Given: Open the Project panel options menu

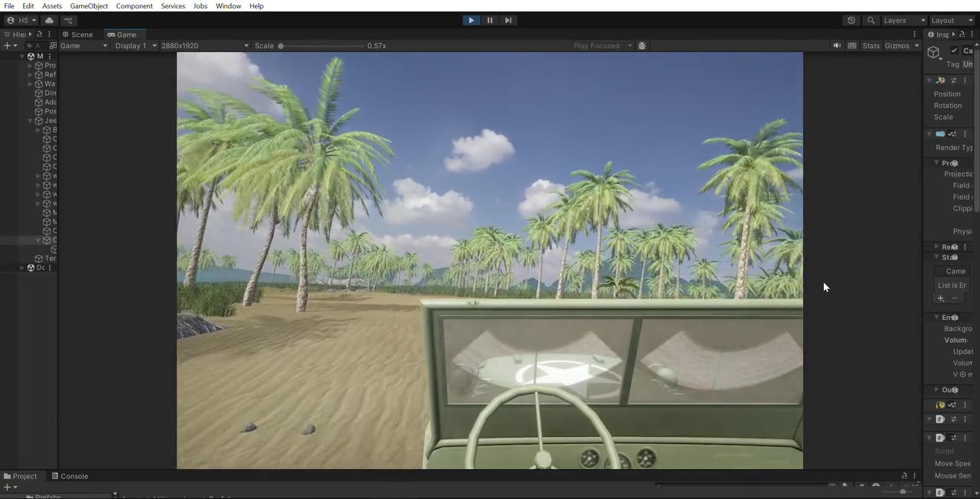Looking at the screenshot, I should [914, 476].
